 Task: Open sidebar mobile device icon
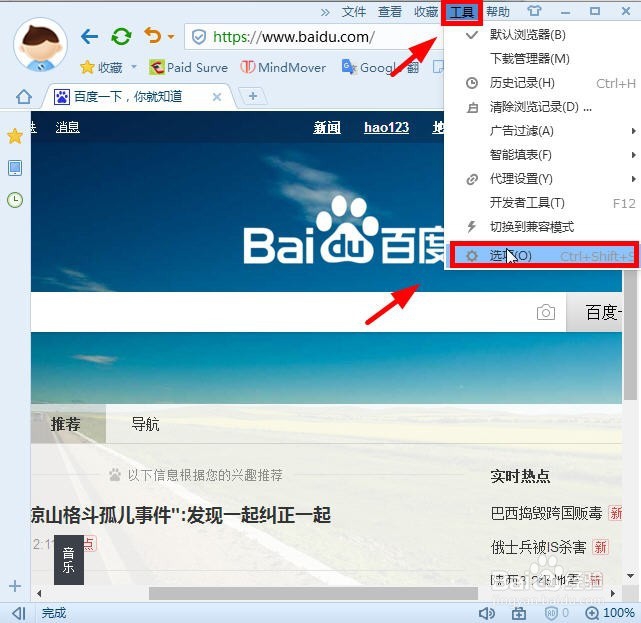(15, 168)
